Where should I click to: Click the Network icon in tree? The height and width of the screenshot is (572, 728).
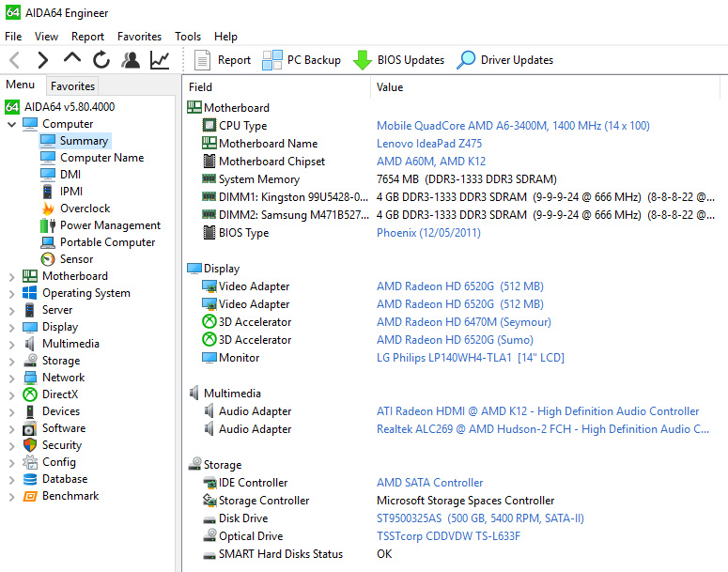coord(30,378)
